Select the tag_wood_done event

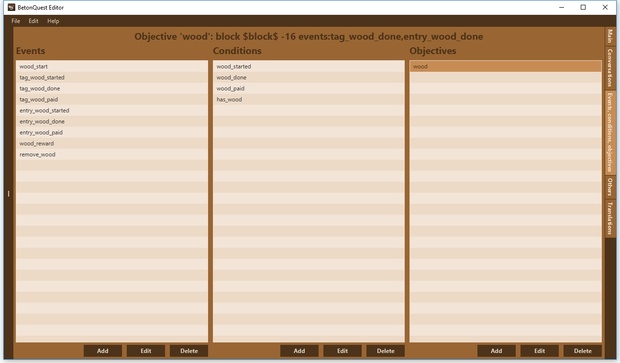(x=112, y=89)
